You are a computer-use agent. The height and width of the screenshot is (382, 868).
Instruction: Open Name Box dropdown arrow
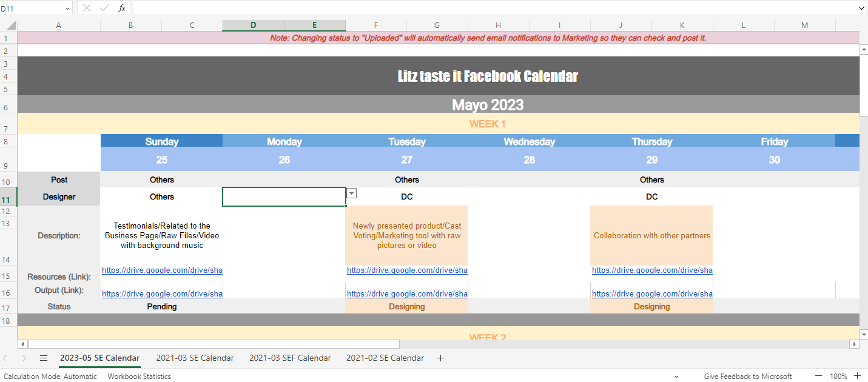pyautogui.click(x=67, y=8)
